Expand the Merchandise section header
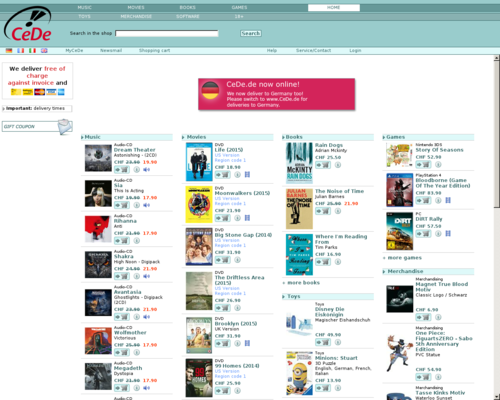Image resolution: width=500 pixels, height=400 pixels. tap(428, 271)
